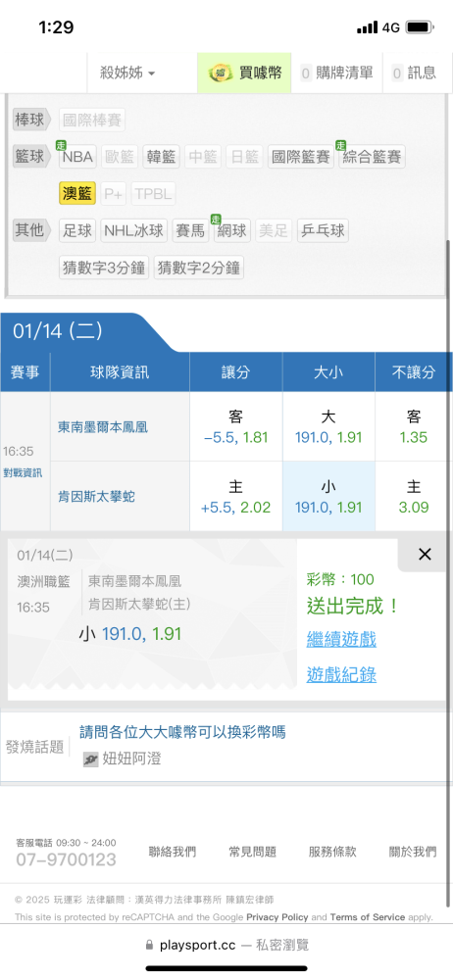The image size is (453, 980).
Task: Open 服務條款 footer link
Action: tap(332, 852)
